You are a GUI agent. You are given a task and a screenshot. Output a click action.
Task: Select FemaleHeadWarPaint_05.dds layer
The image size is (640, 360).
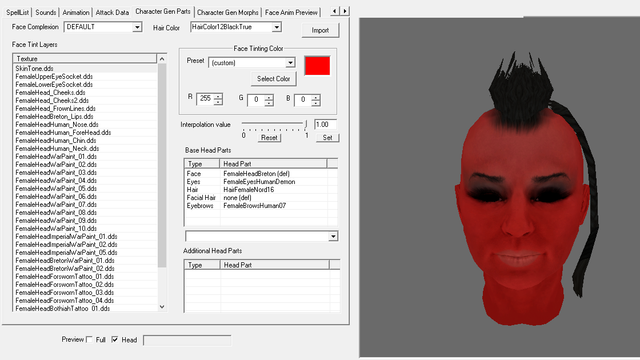click(85, 189)
